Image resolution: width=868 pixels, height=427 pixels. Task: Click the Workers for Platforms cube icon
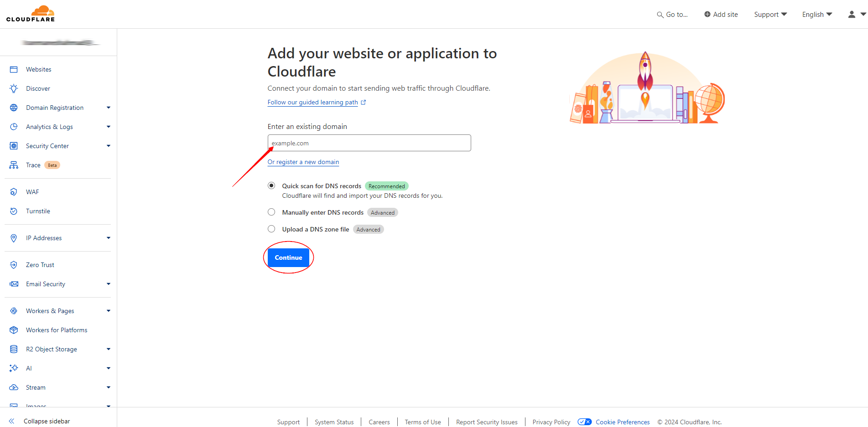[14, 330]
